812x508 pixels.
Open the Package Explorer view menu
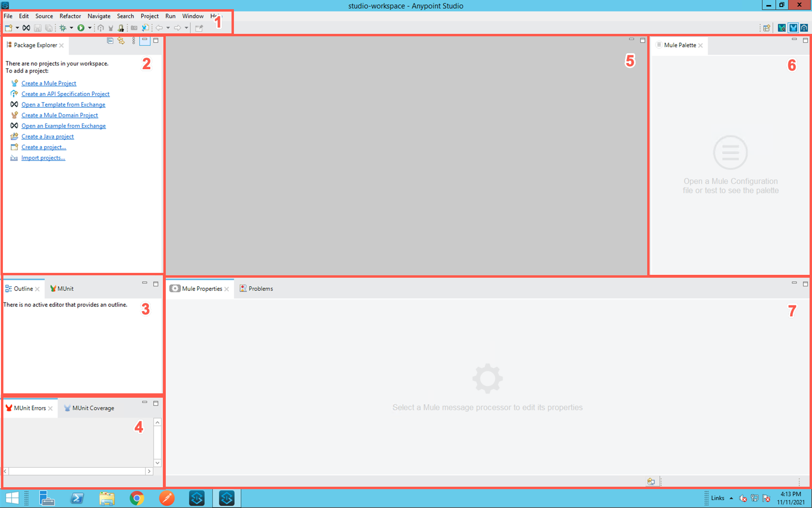click(x=134, y=41)
